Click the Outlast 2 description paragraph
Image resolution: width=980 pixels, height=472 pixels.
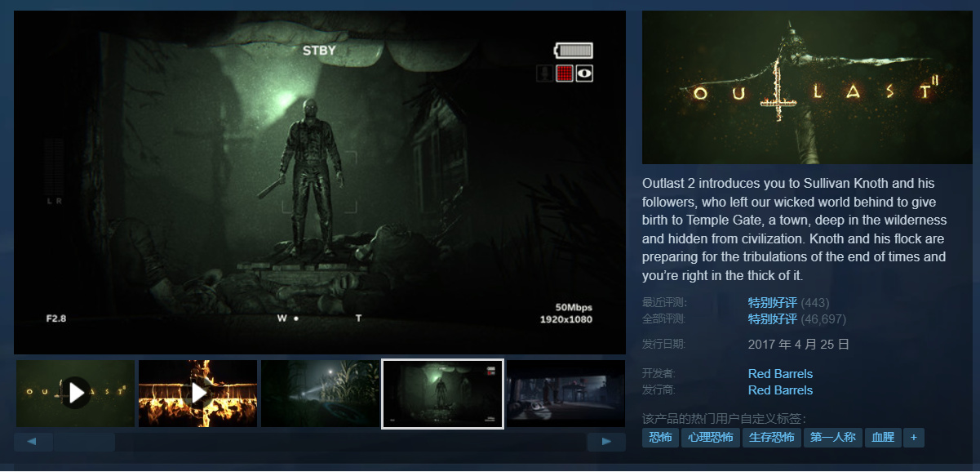pos(795,229)
